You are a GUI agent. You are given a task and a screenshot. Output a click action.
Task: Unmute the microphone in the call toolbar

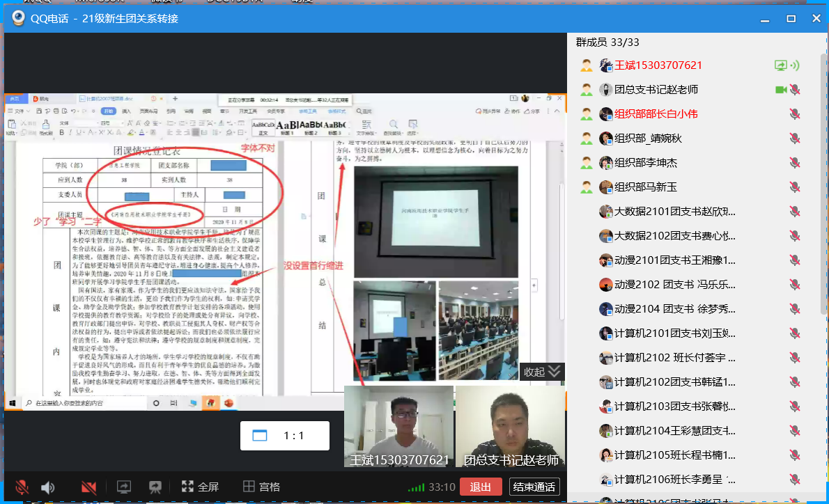tap(22, 487)
